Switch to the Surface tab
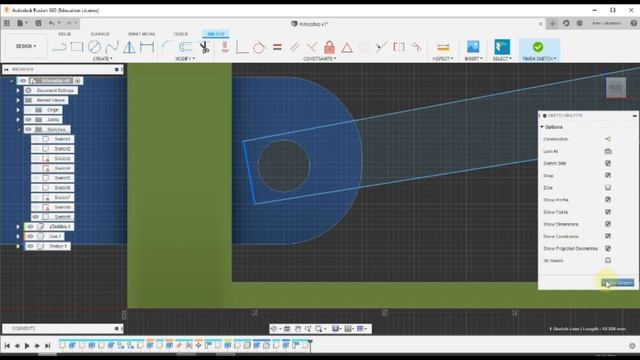The width and height of the screenshot is (640, 360). click(100, 34)
